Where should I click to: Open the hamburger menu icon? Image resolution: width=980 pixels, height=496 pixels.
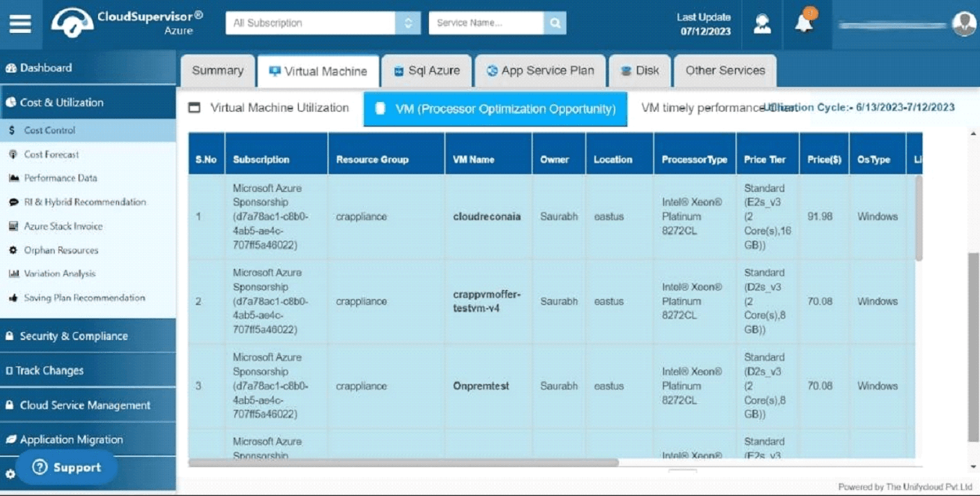(20, 23)
